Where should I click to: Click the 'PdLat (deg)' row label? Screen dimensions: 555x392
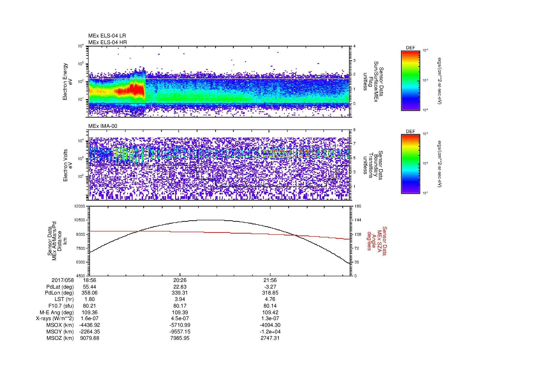[x=60, y=287]
